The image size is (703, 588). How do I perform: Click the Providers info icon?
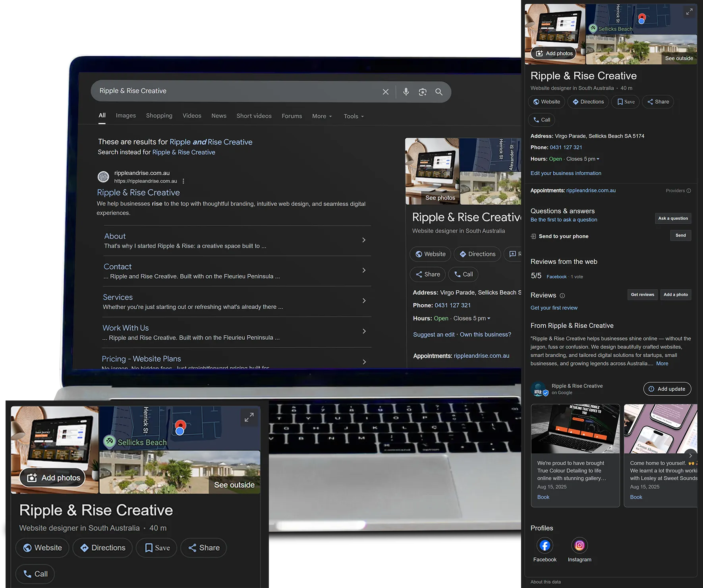click(x=689, y=191)
